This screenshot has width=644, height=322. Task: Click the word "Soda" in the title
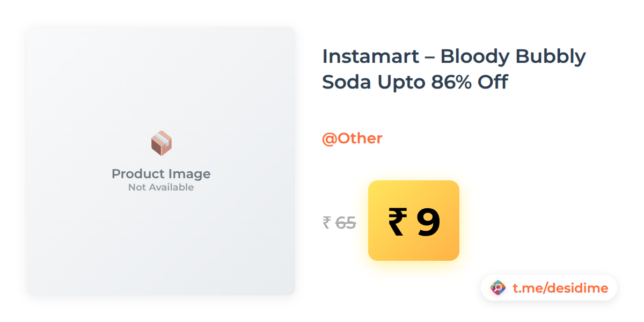click(346, 83)
